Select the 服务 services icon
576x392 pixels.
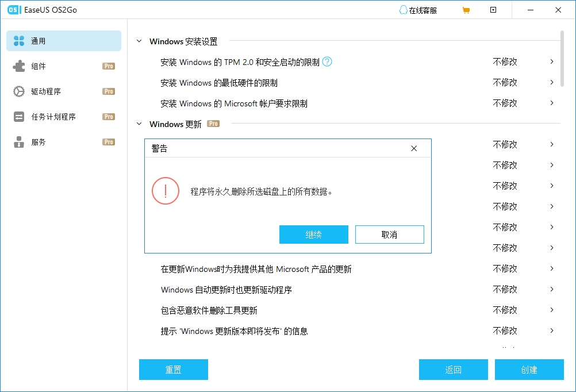[x=19, y=142]
